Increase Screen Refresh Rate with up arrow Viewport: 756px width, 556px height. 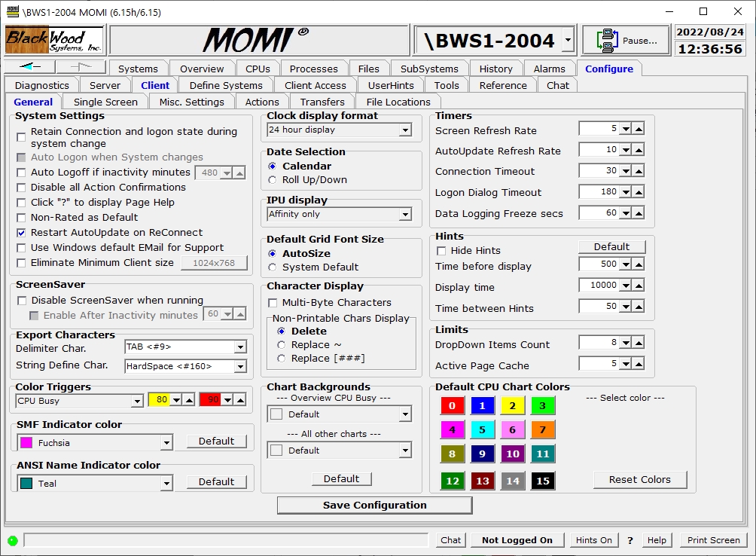(639, 129)
